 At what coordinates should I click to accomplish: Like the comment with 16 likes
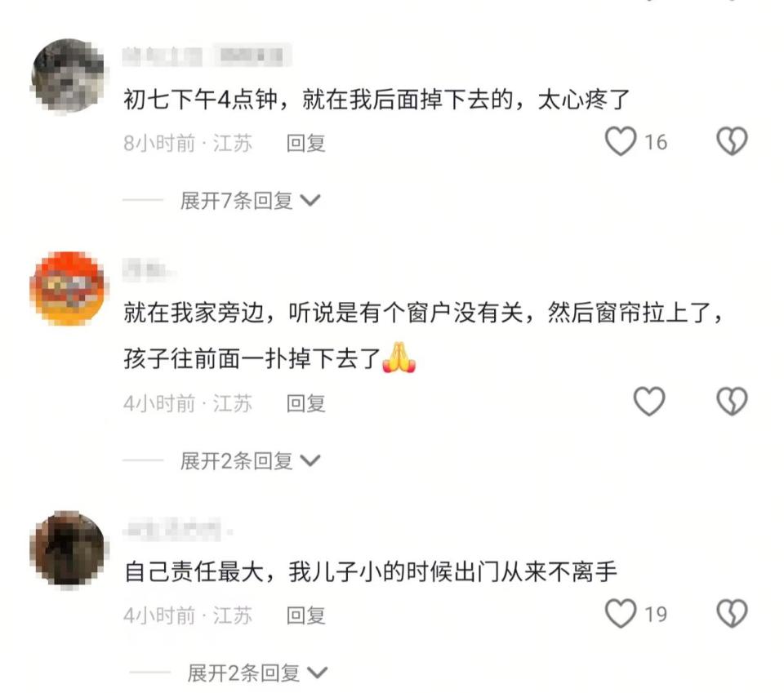point(621,142)
